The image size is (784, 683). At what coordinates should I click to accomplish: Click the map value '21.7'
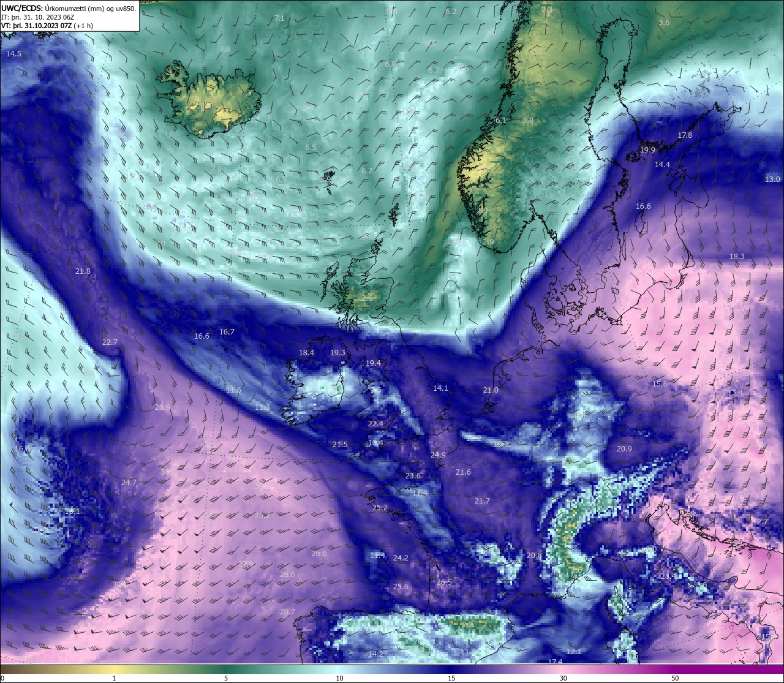pos(482,501)
